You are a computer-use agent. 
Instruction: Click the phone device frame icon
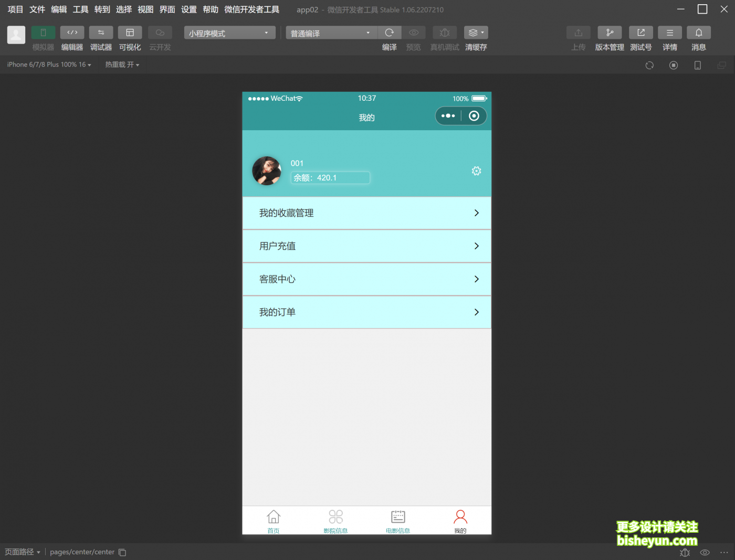click(698, 65)
